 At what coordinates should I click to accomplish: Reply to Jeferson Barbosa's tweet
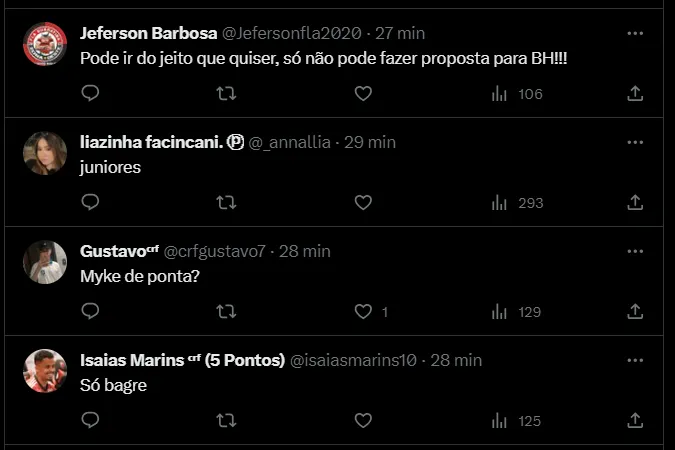pos(90,93)
